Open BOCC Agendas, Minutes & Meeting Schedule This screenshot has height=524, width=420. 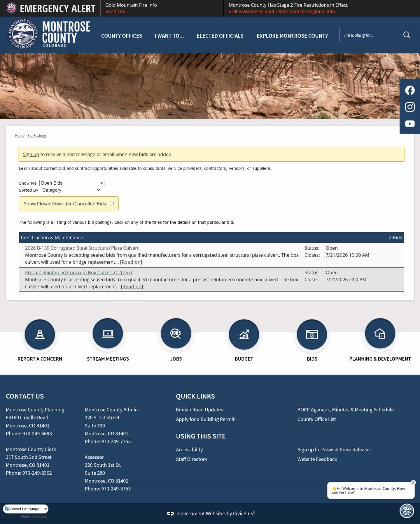(346, 410)
